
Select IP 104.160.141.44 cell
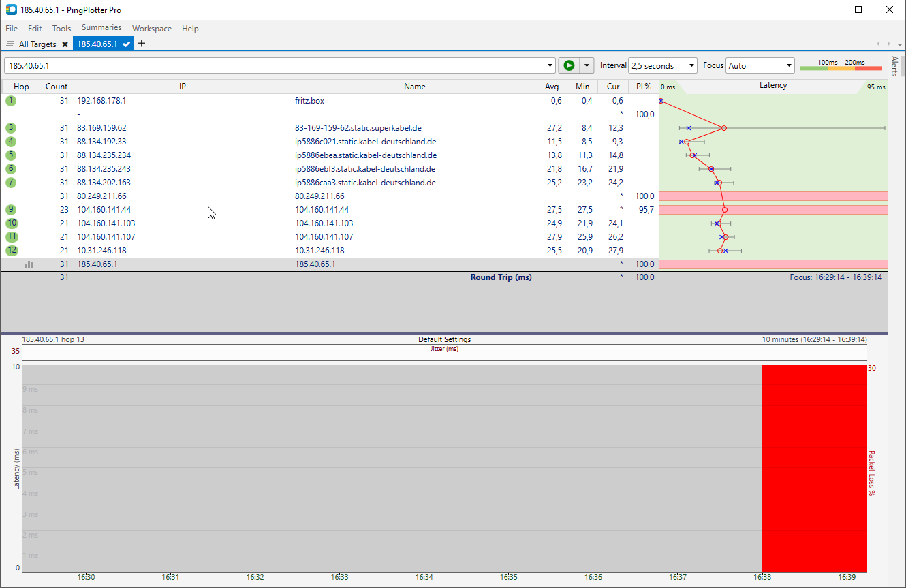(x=104, y=210)
